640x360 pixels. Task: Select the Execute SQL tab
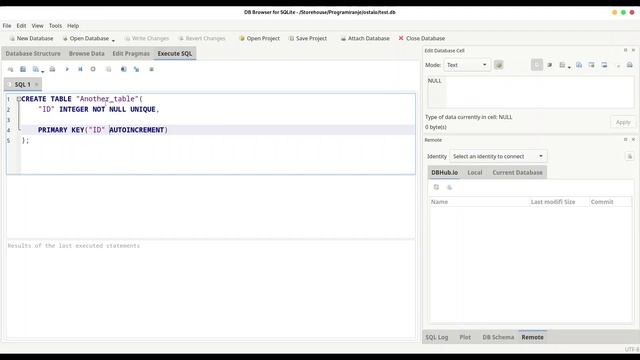(x=175, y=53)
